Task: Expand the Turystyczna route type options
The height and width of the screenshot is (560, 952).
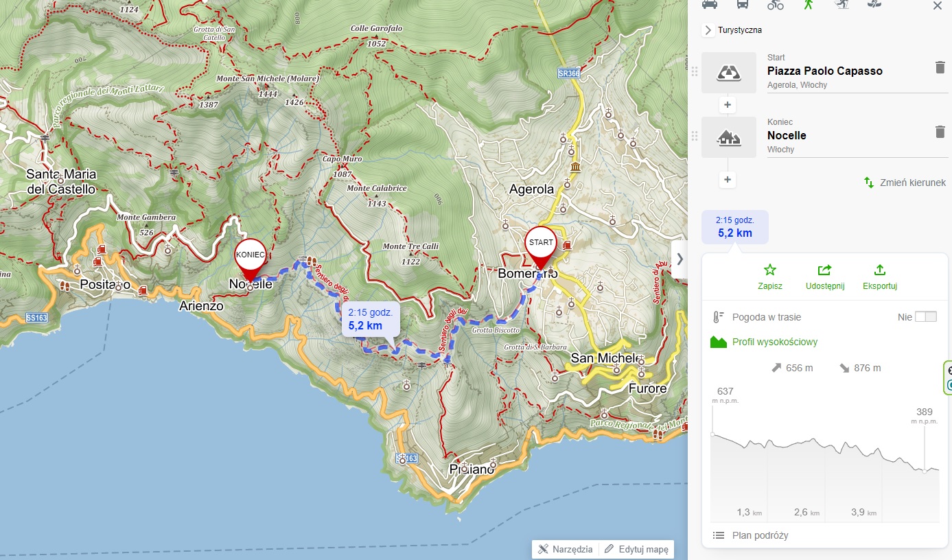Action: (x=708, y=30)
